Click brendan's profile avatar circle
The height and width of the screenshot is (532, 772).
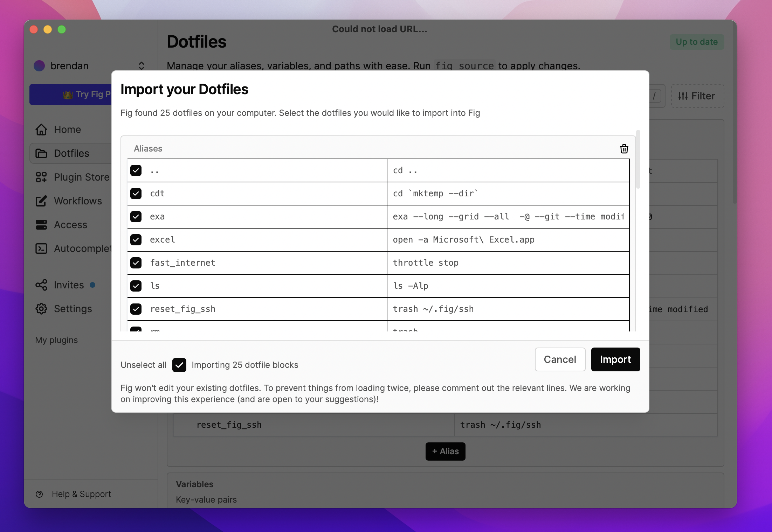pyautogui.click(x=39, y=66)
